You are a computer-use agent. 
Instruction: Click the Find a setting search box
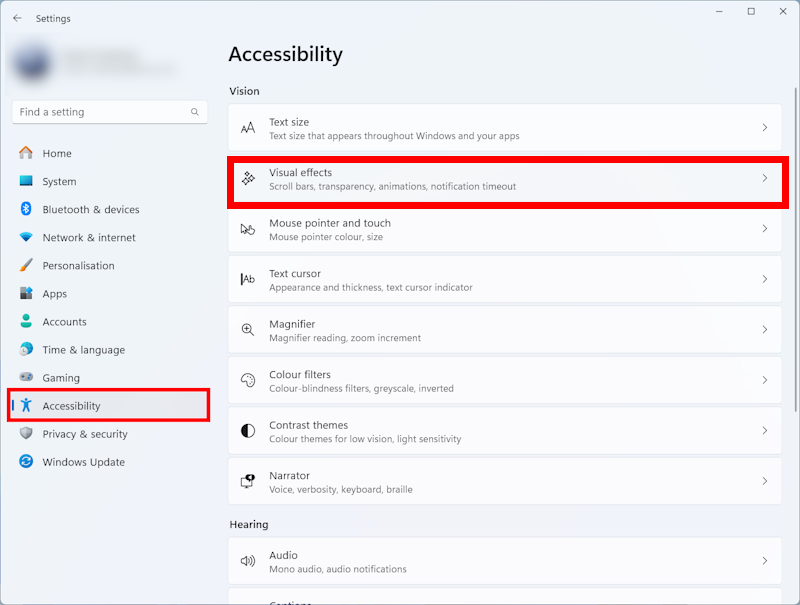[100, 112]
